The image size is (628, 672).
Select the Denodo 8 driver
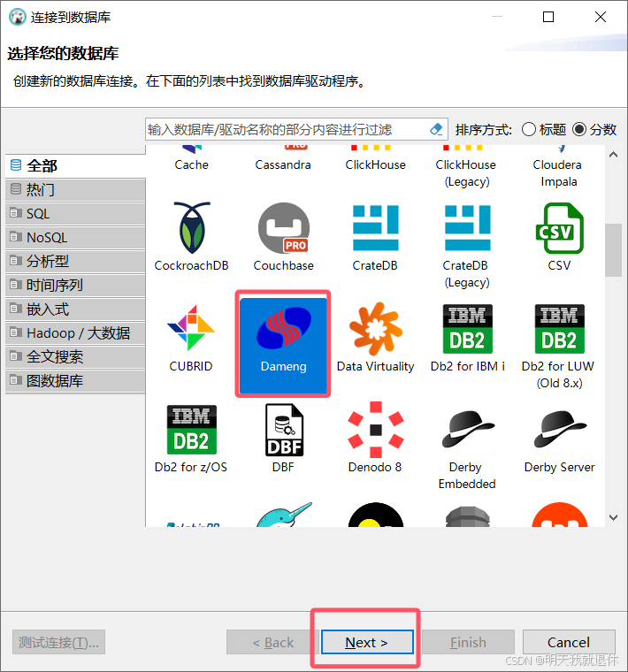point(375,438)
